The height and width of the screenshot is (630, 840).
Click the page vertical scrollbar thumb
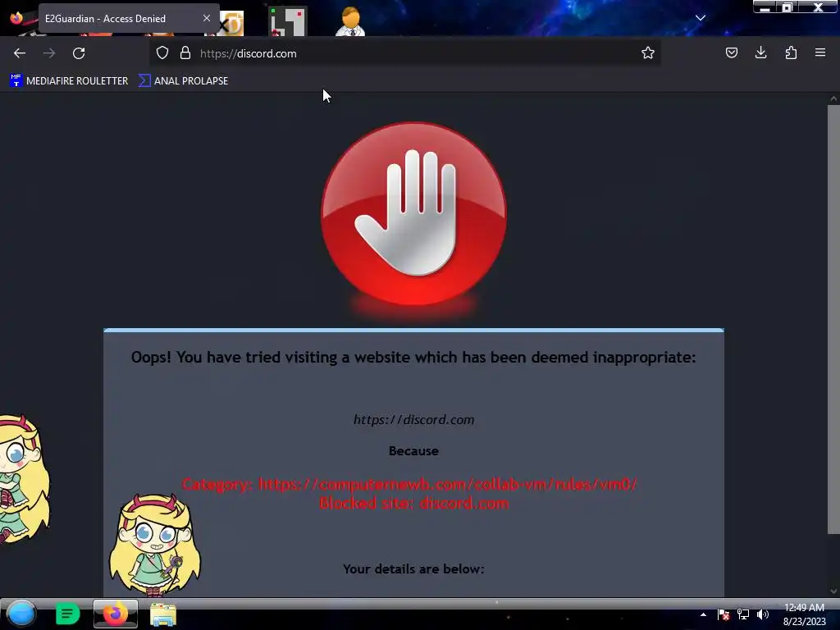pyautogui.click(x=833, y=319)
